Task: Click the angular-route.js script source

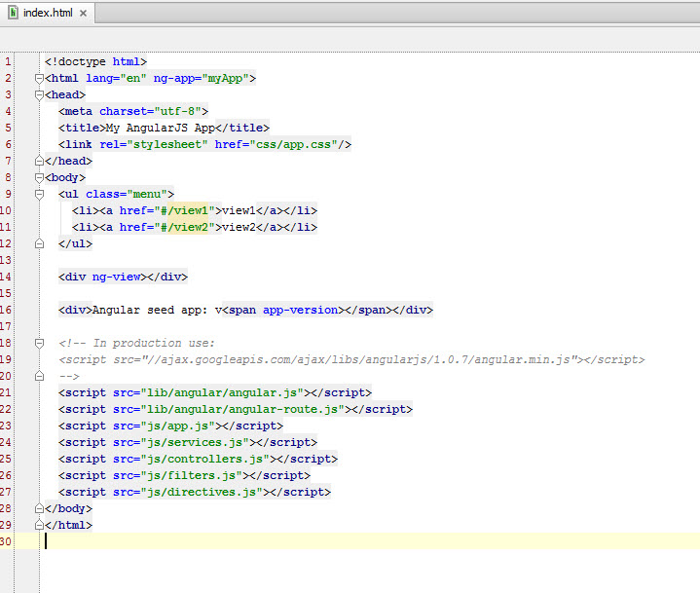Action: [x=242, y=409]
